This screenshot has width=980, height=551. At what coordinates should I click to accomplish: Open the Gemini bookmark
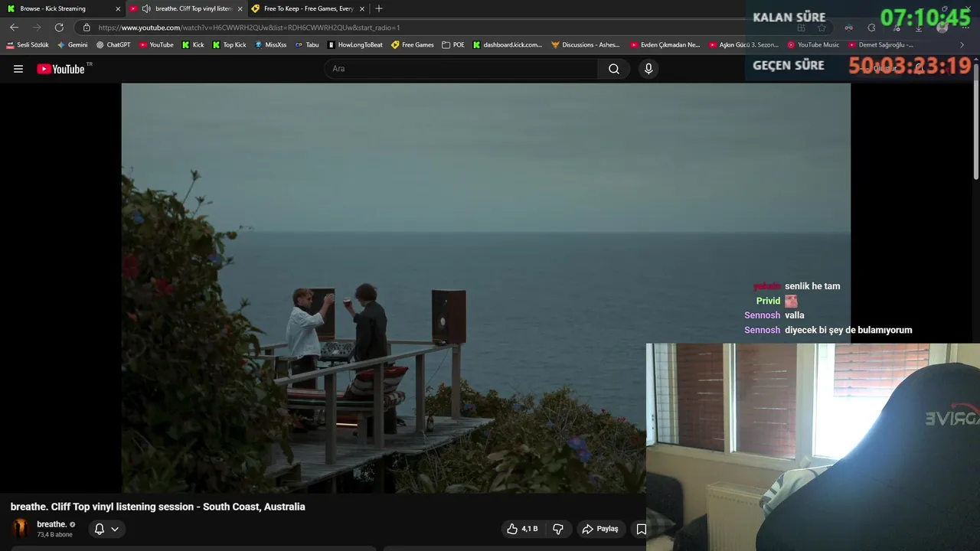[73, 45]
